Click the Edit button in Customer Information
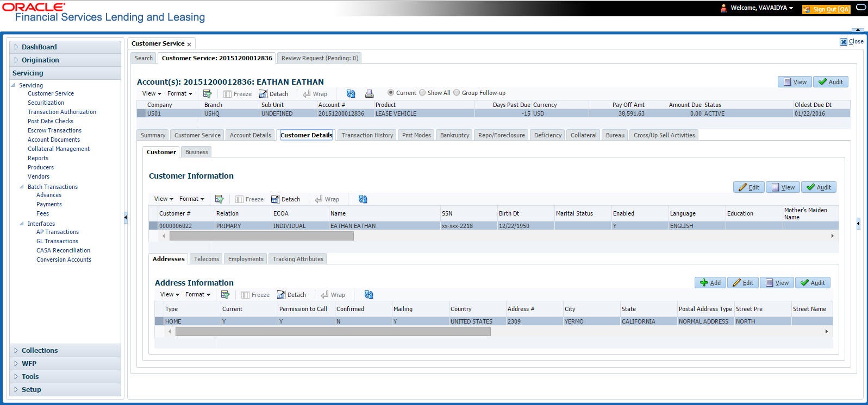The width and height of the screenshot is (868, 405). click(x=749, y=187)
